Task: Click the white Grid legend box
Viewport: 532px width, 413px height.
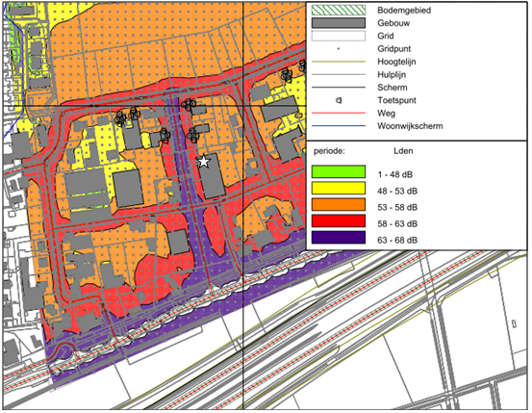Action: [x=339, y=36]
